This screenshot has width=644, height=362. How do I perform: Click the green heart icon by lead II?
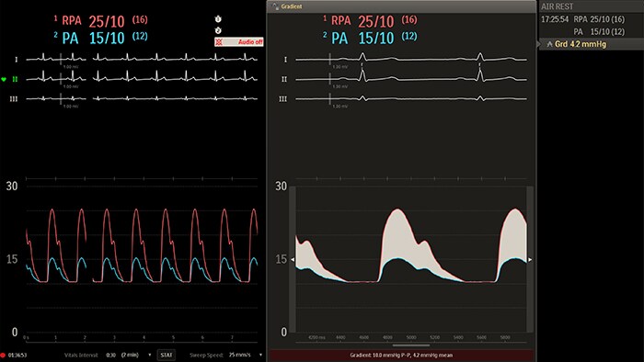click(4, 79)
